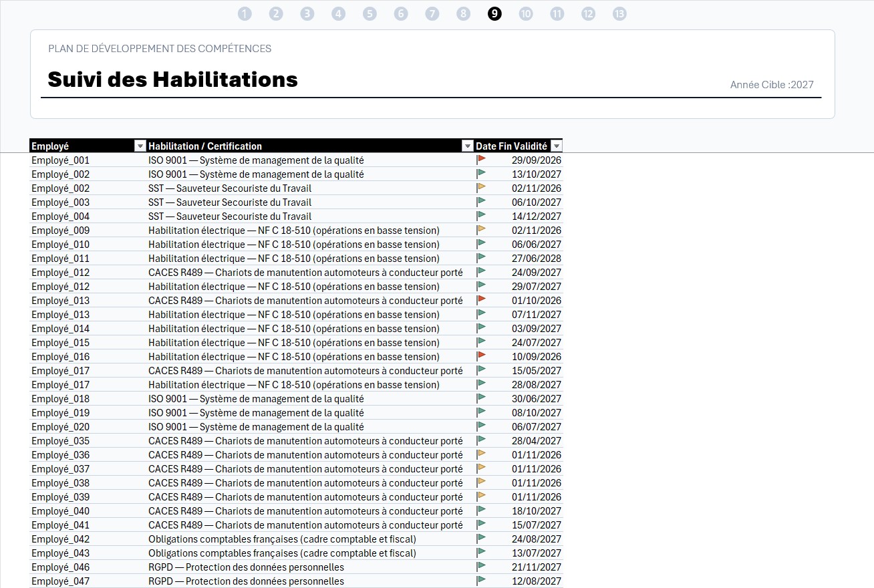Go to page 13 in the numbered navigation
Viewport: 874px width, 588px height.
620,14
